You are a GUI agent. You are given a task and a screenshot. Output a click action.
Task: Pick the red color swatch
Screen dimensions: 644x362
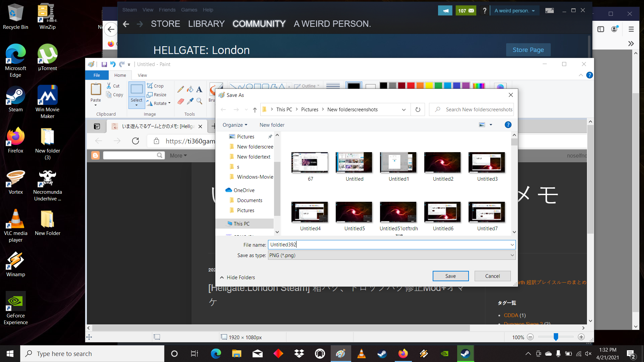411,85
